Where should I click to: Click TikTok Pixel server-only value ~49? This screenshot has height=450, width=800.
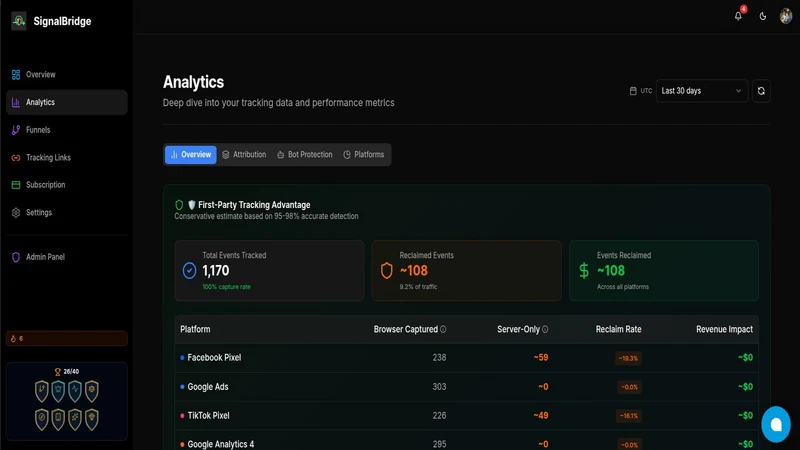(541, 415)
